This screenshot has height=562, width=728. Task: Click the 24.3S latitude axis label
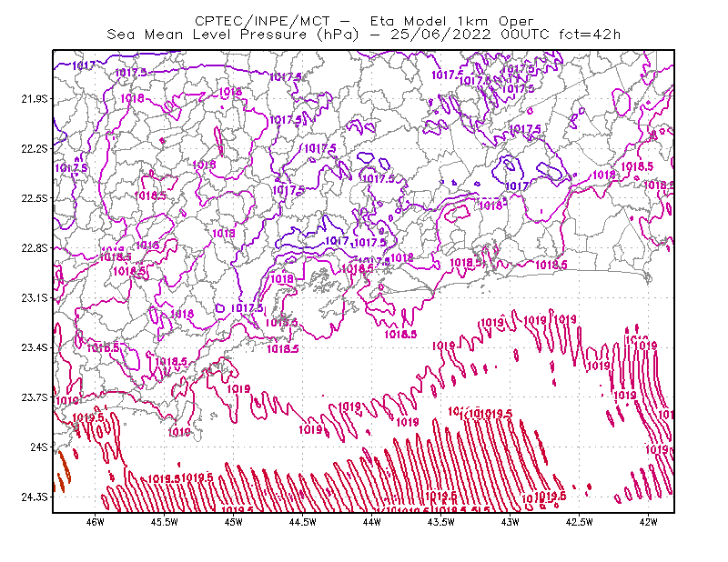coord(35,497)
